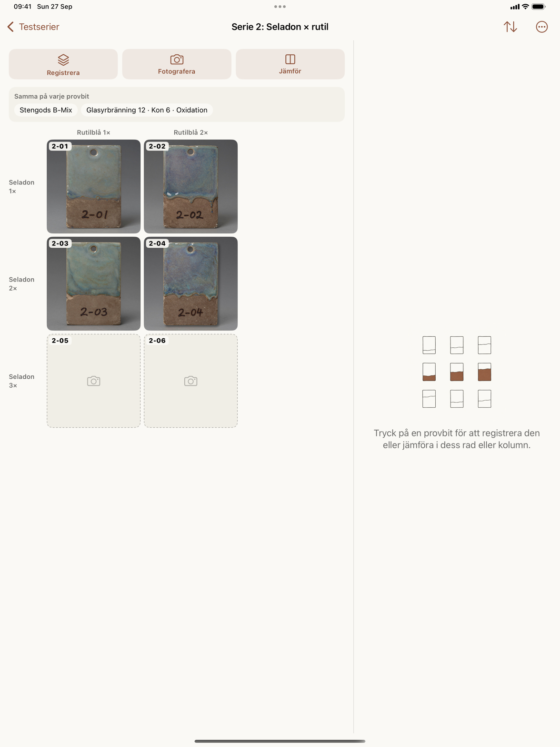Select the Rutilblå 1× column header

click(94, 132)
